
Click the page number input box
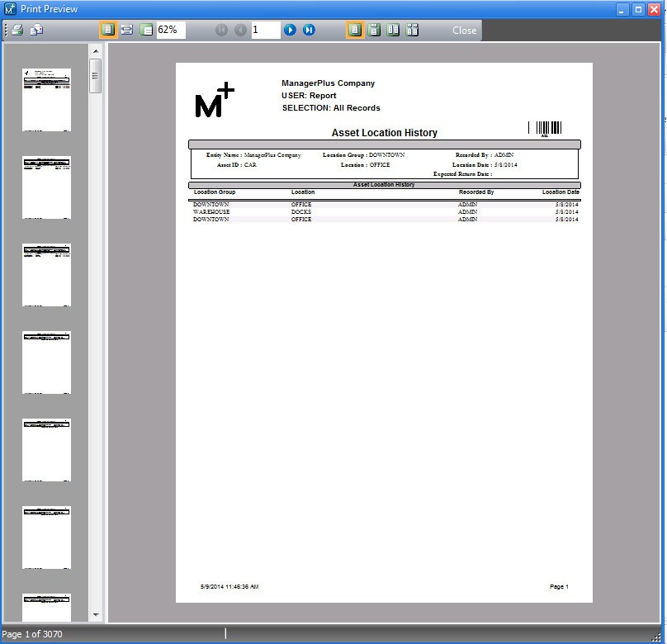pyautogui.click(x=266, y=30)
